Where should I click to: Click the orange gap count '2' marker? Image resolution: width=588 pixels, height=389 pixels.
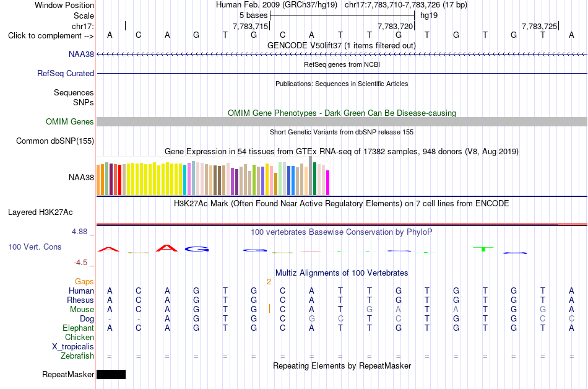click(269, 282)
